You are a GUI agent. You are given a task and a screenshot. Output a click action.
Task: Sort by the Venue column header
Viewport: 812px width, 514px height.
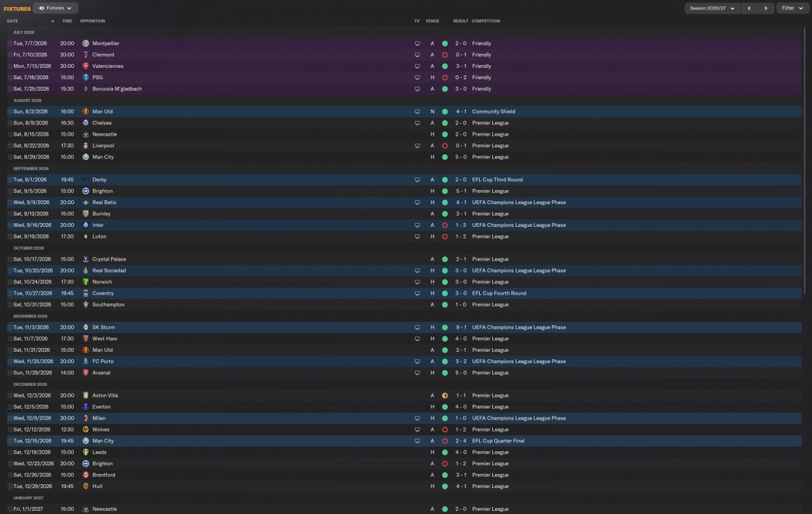point(433,21)
